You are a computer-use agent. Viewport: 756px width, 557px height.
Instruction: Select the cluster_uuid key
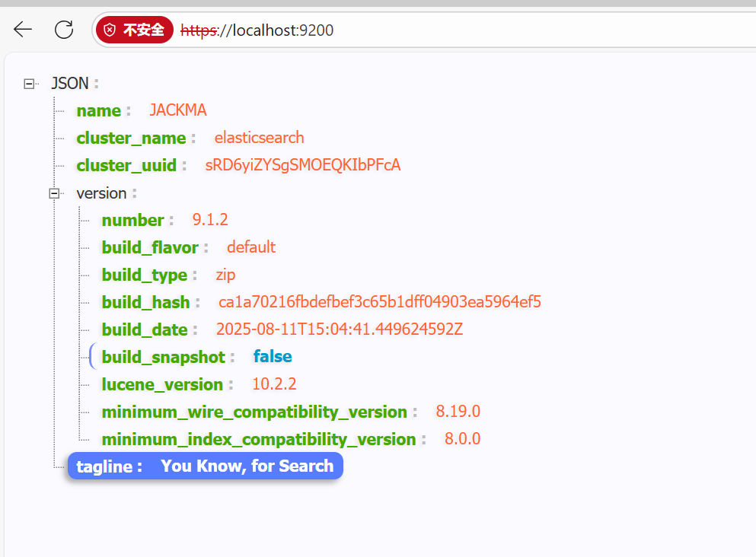pyautogui.click(x=127, y=165)
